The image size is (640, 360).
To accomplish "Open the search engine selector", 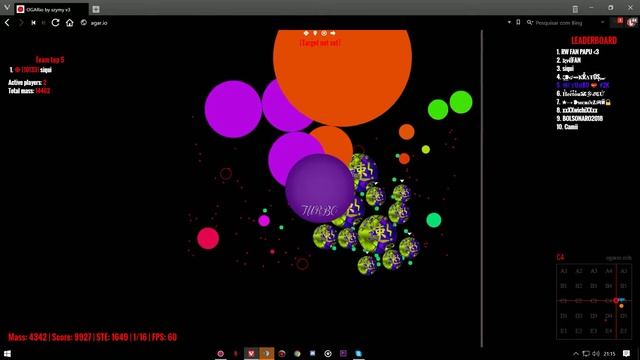I will (530, 23).
